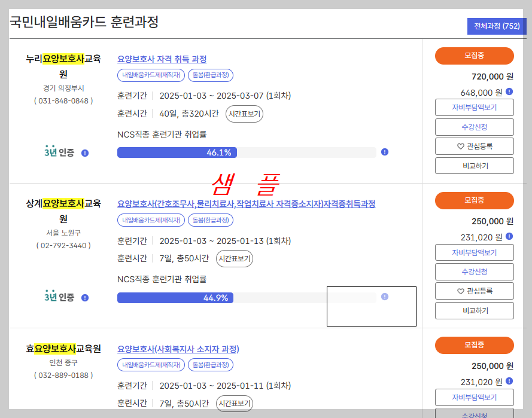Click location text 인천 중구
This screenshot has height=418, width=532.
click(63, 363)
